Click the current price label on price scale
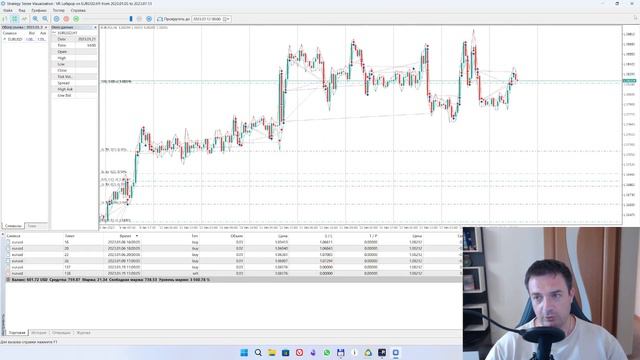Screen dimensions: 640x360 [x=629, y=81]
